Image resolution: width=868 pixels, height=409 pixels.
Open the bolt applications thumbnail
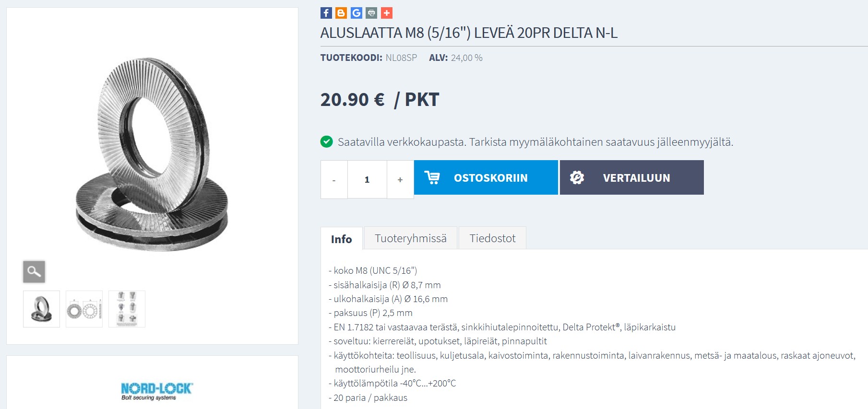pyautogui.click(x=127, y=309)
